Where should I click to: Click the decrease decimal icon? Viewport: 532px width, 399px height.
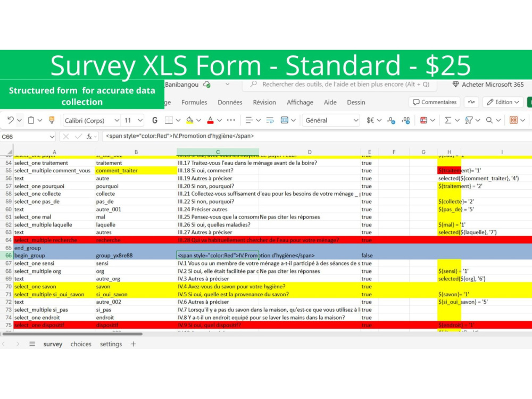pyautogui.click(x=391, y=120)
